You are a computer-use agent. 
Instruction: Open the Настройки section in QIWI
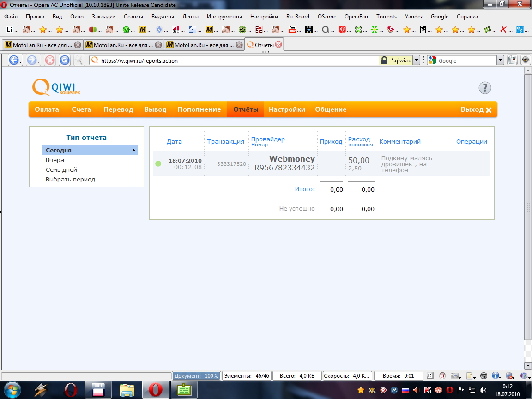point(287,109)
